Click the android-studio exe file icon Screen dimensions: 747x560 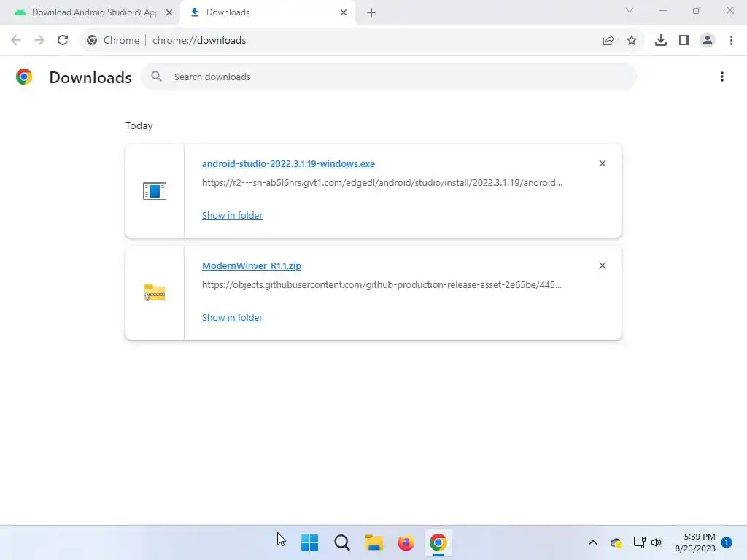coord(155,191)
